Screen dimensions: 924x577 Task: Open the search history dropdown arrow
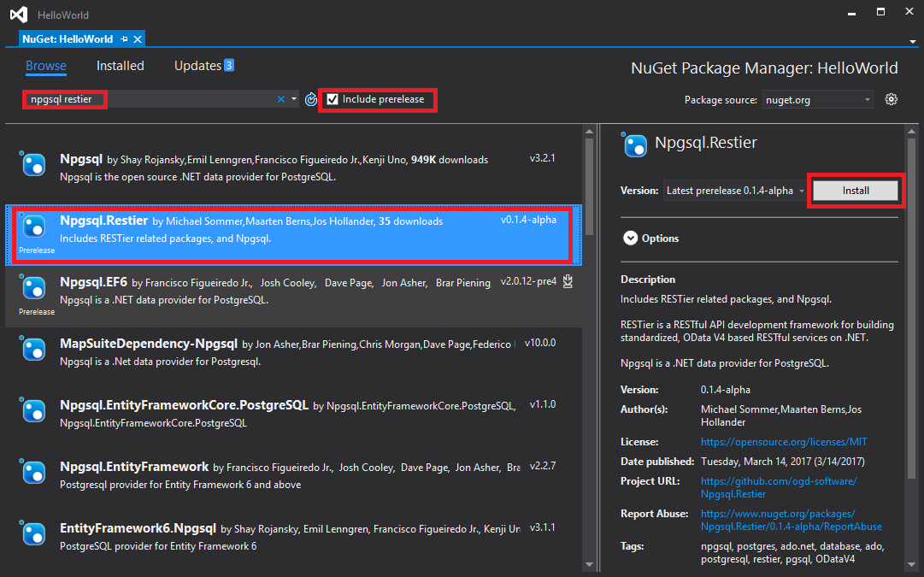[294, 99]
